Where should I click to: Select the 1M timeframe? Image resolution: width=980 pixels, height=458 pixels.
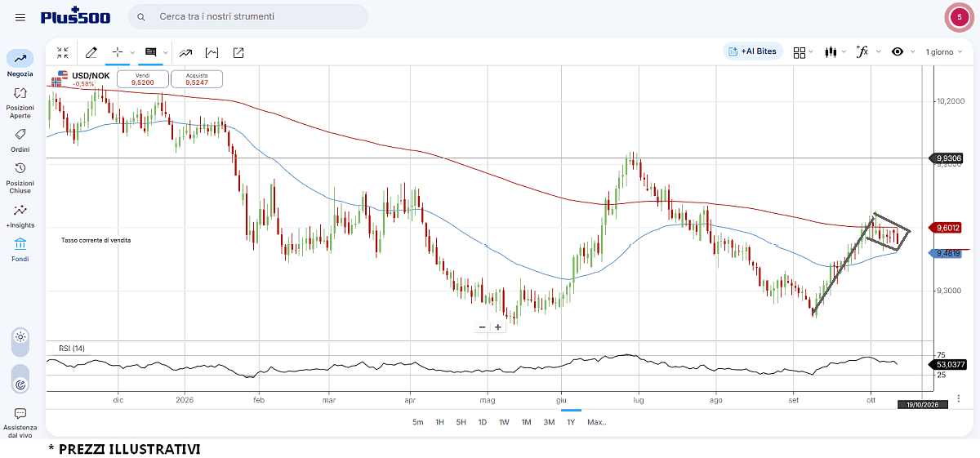527,422
